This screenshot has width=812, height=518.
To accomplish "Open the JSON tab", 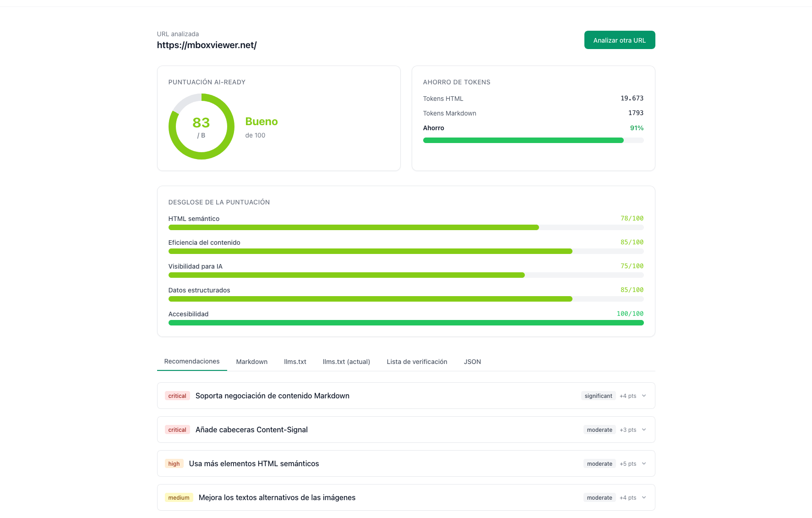I will coord(472,362).
